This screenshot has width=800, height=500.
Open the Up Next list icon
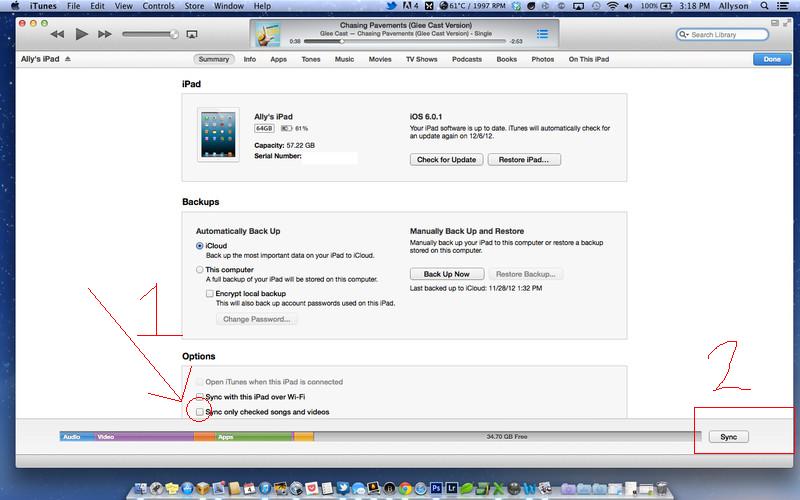pyautogui.click(x=542, y=34)
